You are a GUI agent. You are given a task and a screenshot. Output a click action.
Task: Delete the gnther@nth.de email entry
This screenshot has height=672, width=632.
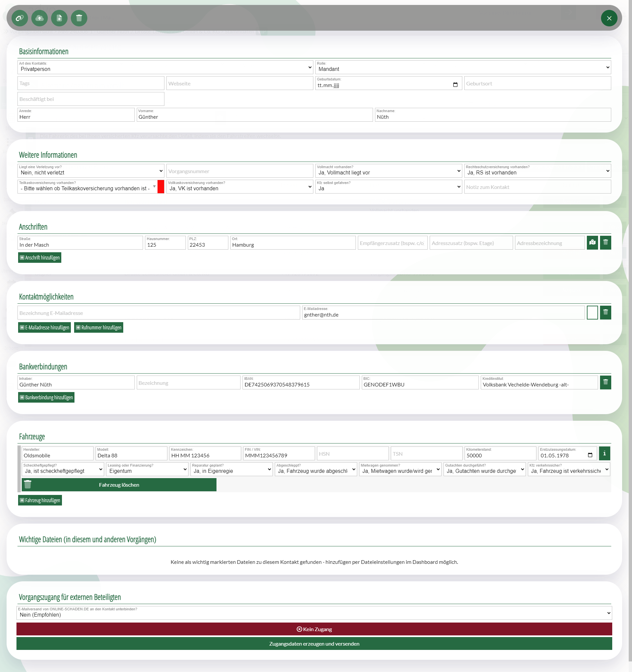[x=605, y=312]
